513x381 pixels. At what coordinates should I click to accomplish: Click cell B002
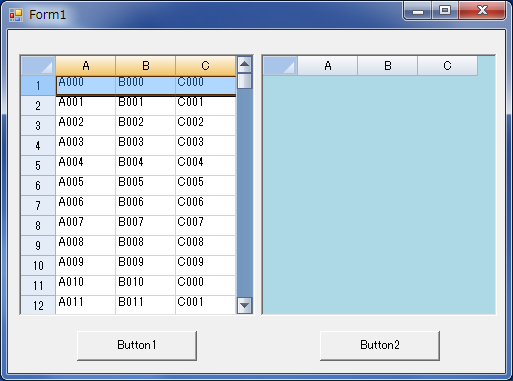pyautogui.click(x=146, y=126)
